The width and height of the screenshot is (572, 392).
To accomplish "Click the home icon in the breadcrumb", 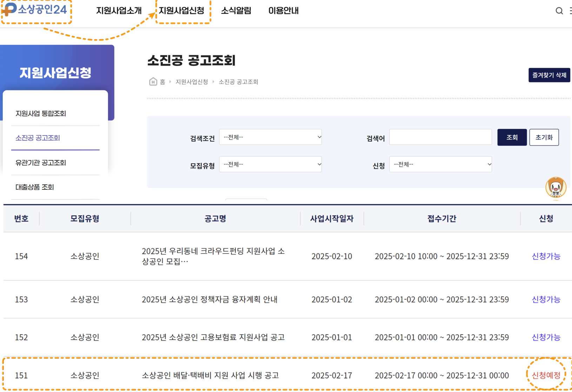I will [x=153, y=82].
